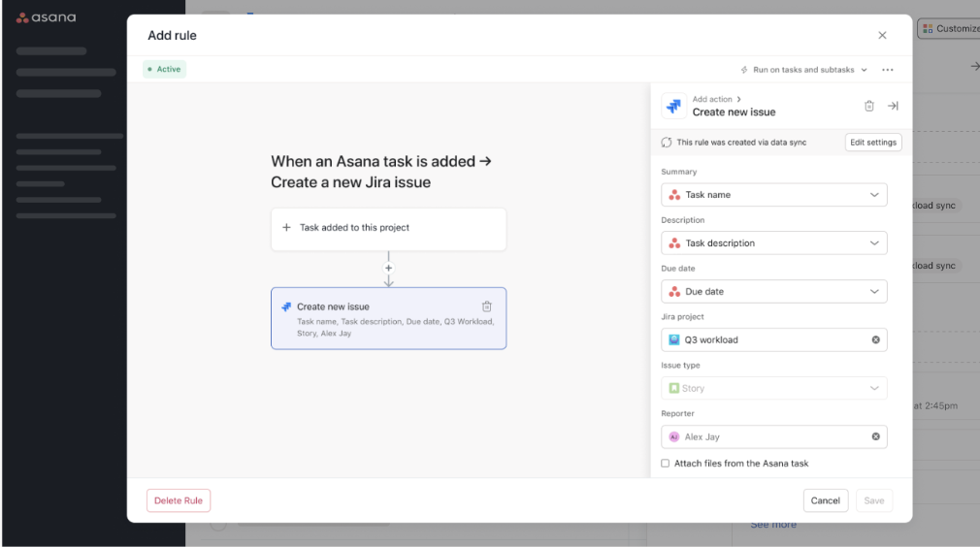Open the Due date field dropdown
The width and height of the screenshot is (980, 547).
tap(773, 292)
